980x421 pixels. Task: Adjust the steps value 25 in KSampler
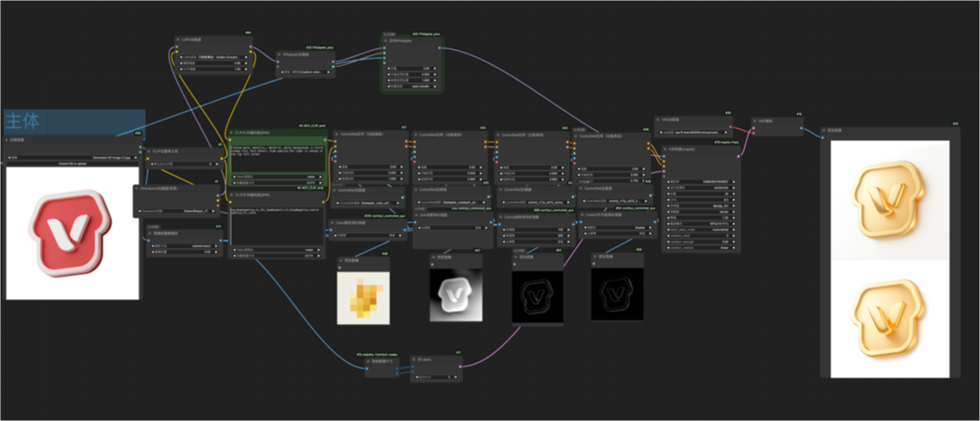coord(701,194)
